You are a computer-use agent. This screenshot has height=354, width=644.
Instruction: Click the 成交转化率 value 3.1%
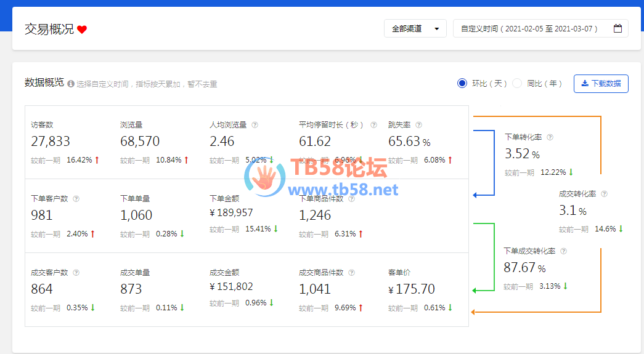pos(573,211)
